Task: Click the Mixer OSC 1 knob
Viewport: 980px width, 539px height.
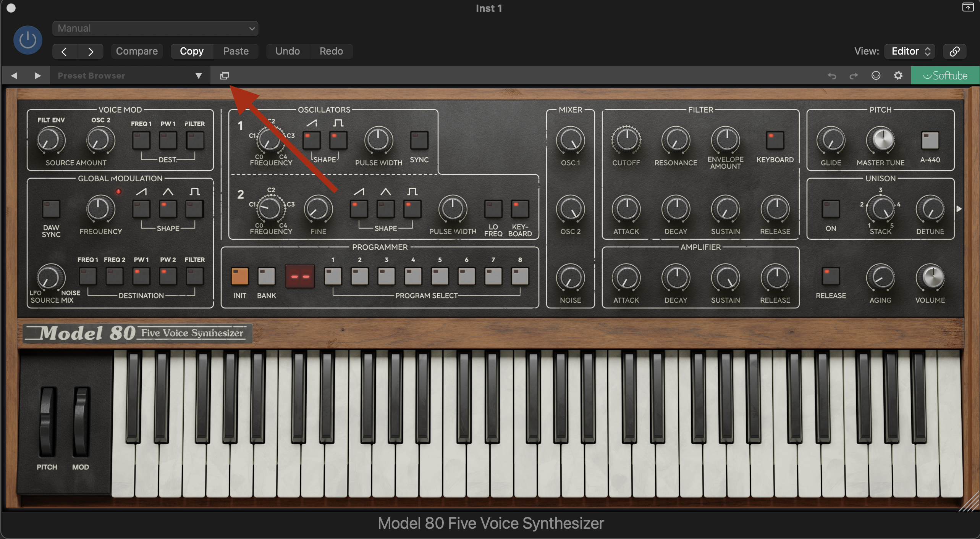Action: point(571,140)
